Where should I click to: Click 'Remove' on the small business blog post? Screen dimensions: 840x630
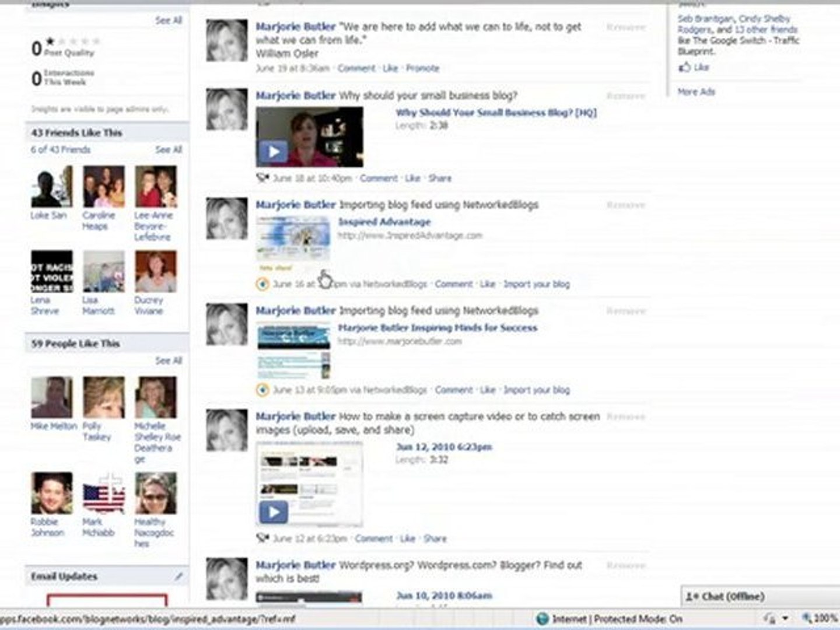click(626, 96)
